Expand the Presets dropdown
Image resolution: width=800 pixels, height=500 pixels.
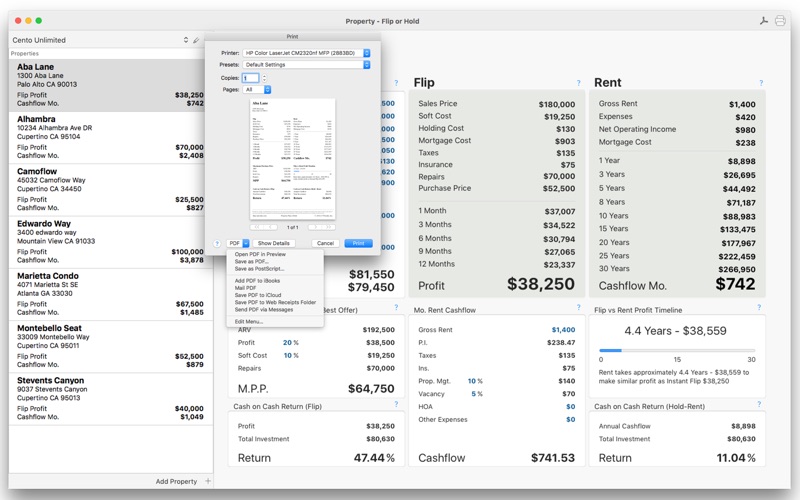point(306,65)
